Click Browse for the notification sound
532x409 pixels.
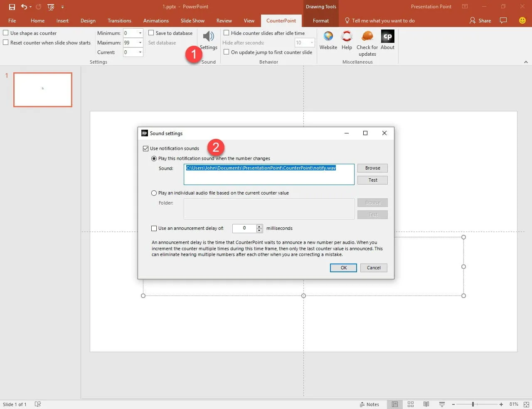click(x=372, y=168)
